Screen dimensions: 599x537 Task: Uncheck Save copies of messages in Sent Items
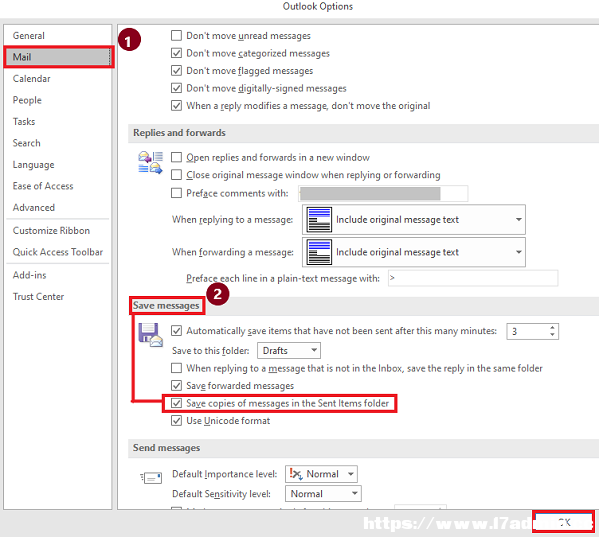[176, 403]
